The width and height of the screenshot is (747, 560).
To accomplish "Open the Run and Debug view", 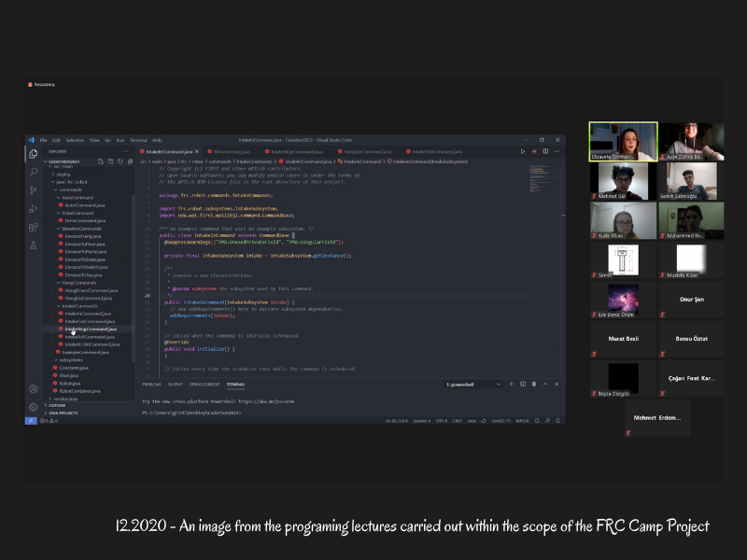I will [33, 208].
